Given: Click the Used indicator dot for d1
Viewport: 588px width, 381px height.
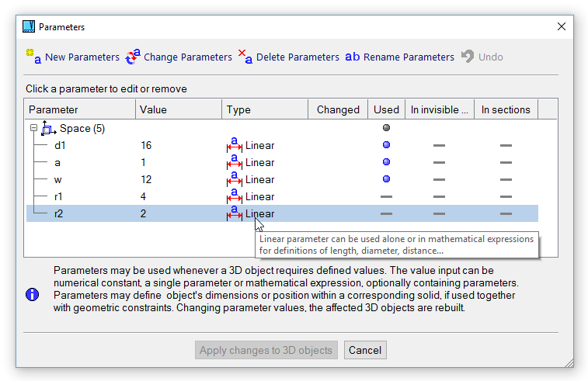Looking at the screenshot, I should (386, 145).
